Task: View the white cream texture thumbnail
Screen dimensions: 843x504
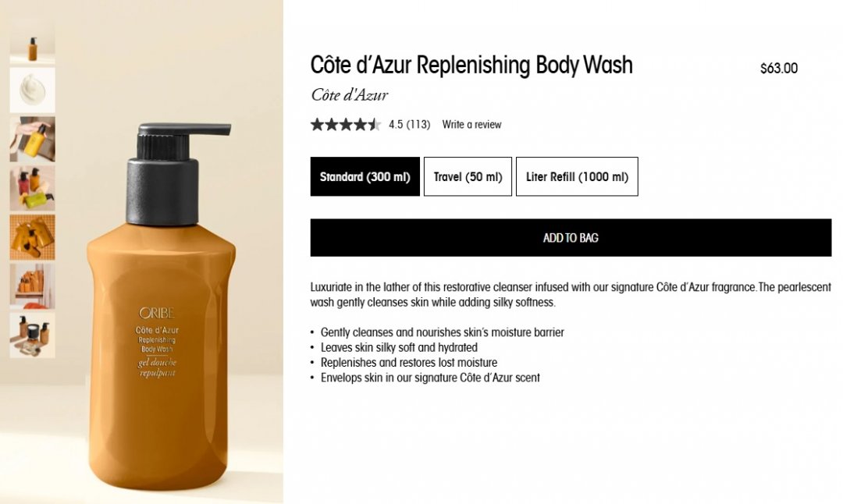Action: tap(32, 91)
